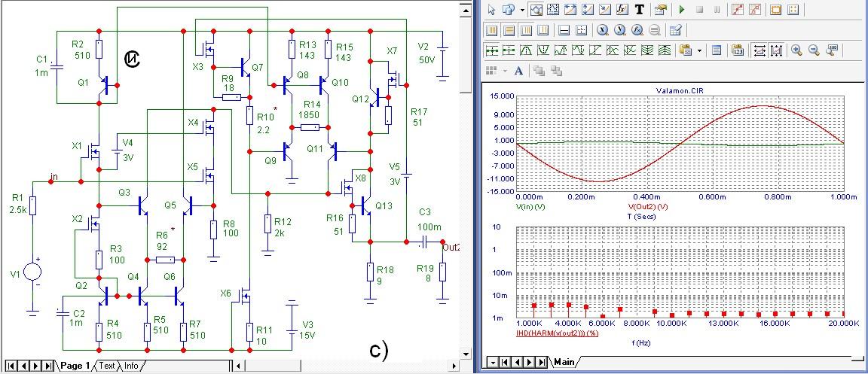The width and height of the screenshot is (868, 374).
Task: Toggle the horizontal baseline marker icon
Action: pyautogui.click(x=564, y=30)
